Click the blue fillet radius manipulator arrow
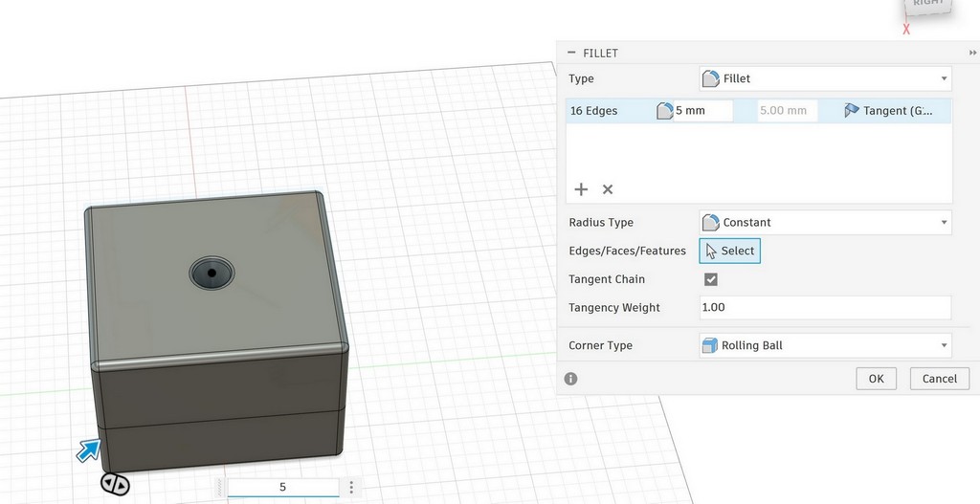This screenshot has width=980, height=504. click(89, 450)
